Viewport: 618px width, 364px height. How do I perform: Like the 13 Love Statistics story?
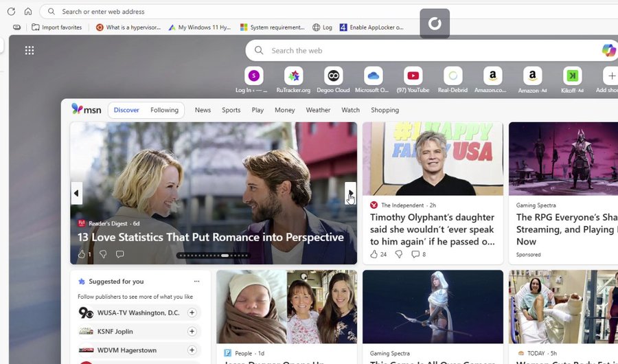pyautogui.click(x=82, y=254)
